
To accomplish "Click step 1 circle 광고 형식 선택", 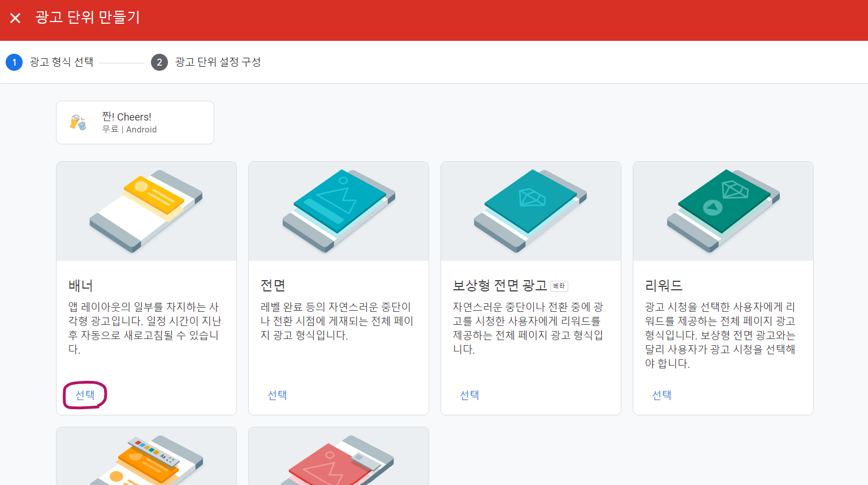I will 14,62.
